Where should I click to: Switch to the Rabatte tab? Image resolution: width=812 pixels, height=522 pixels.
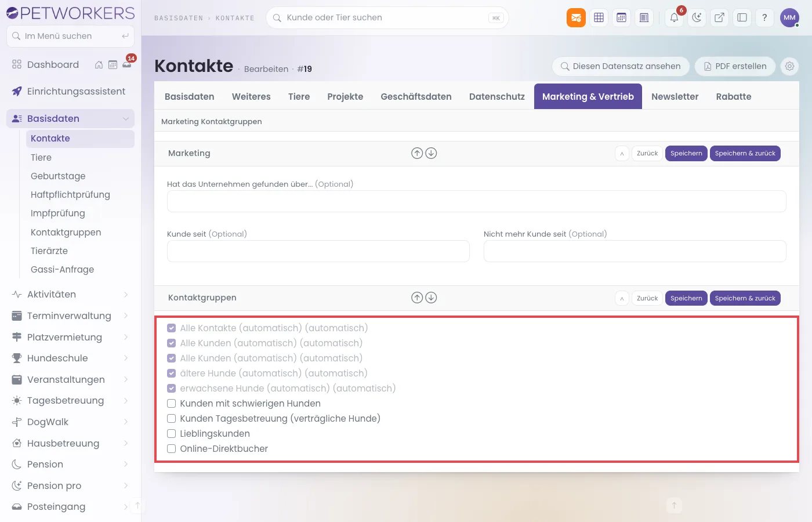pos(733,96)
